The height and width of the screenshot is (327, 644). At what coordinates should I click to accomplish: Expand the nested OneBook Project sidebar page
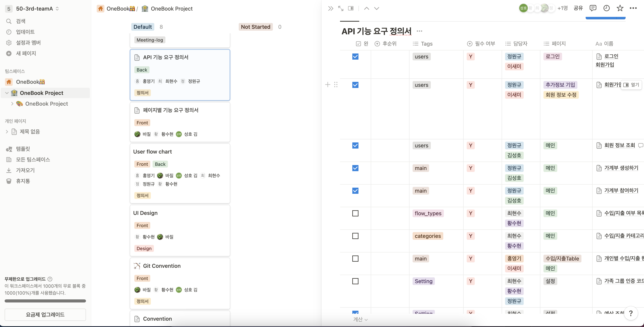pyautogui.click(x=12, y=104)
